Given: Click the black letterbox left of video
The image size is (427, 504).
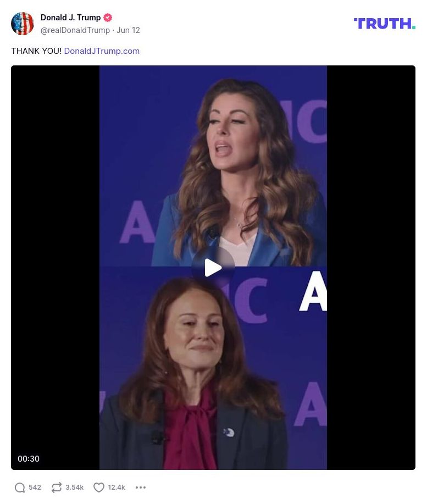Looking at the screenshot, I should (x=56, y=268).
